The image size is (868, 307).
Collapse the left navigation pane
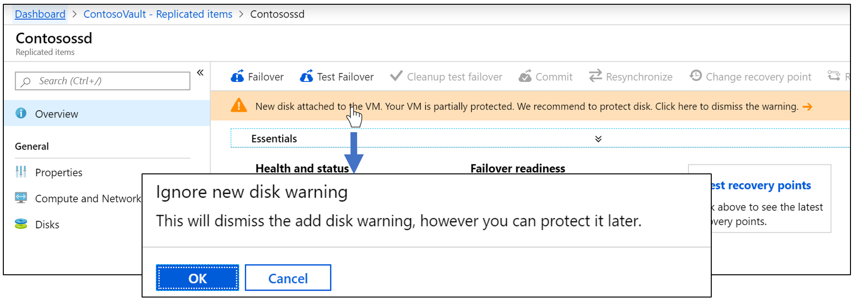200,72
